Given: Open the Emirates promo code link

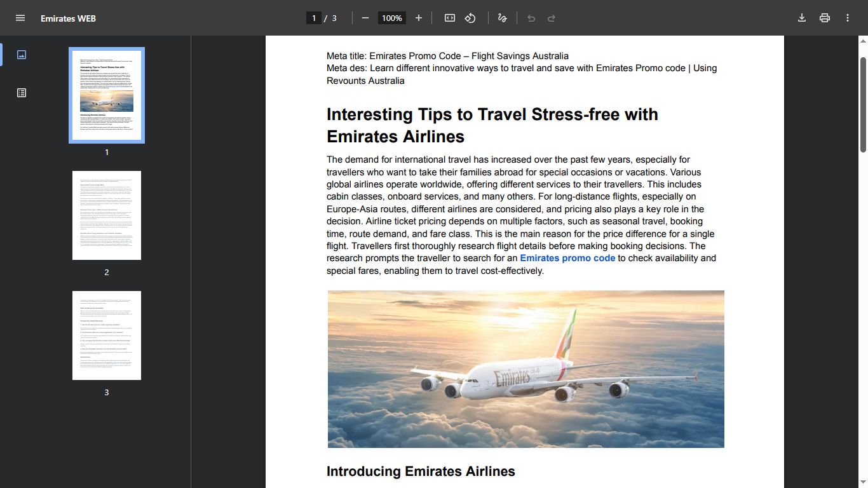Looking at the screenshot, I should pyautogui.click(x=567, y=258).
